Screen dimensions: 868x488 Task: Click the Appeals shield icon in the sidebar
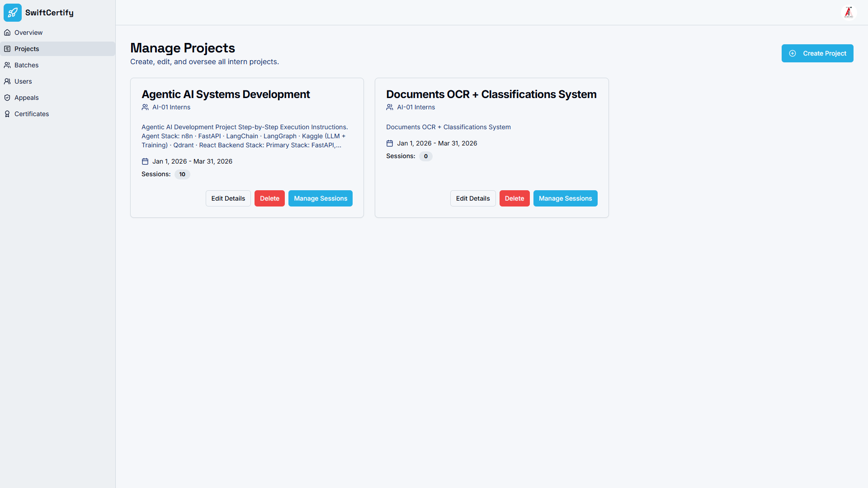7,98
